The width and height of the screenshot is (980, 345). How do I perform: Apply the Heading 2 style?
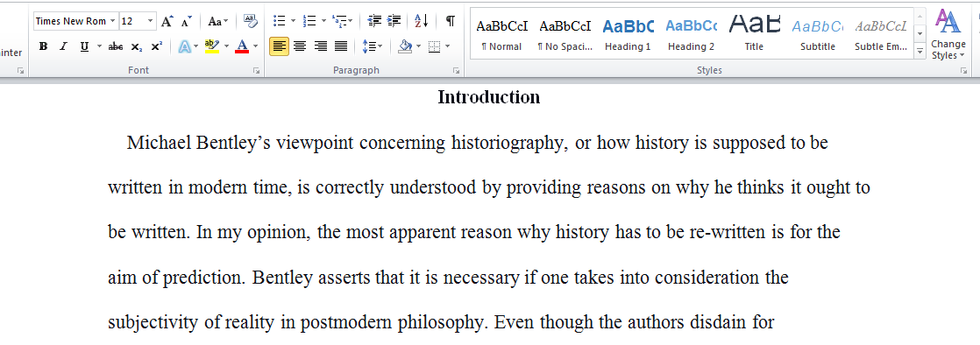tap(691, 33)
